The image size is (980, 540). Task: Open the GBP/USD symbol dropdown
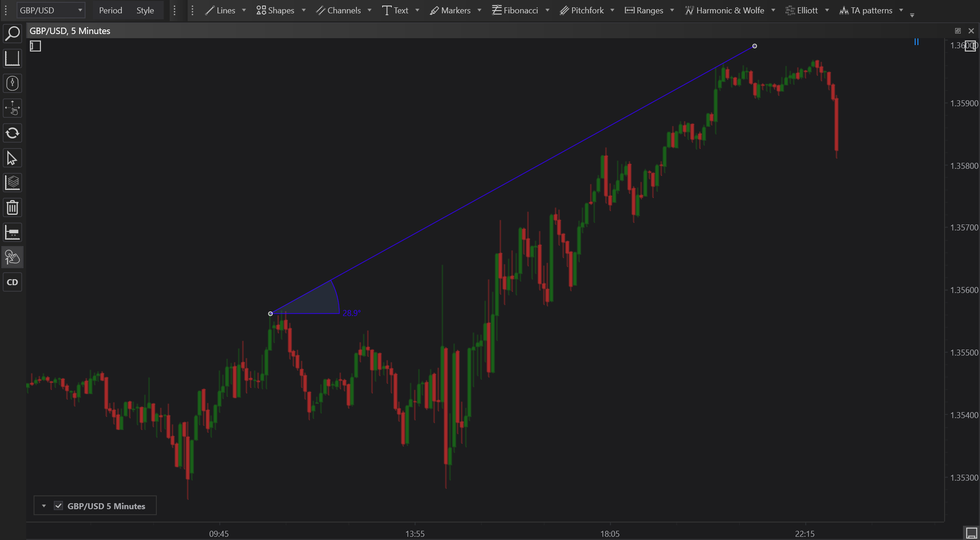coord(51,10)
